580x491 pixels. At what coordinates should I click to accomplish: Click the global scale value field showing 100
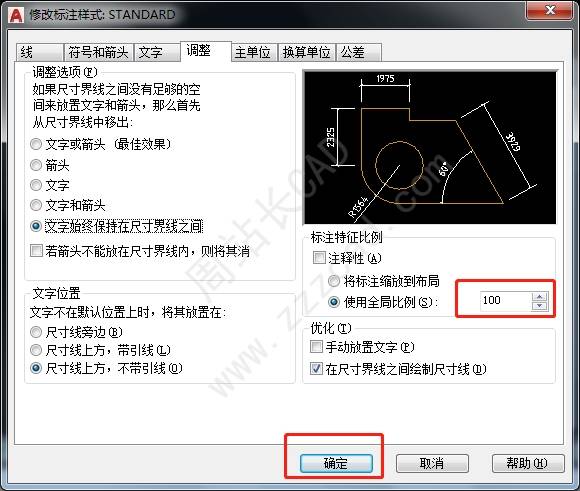505,300
